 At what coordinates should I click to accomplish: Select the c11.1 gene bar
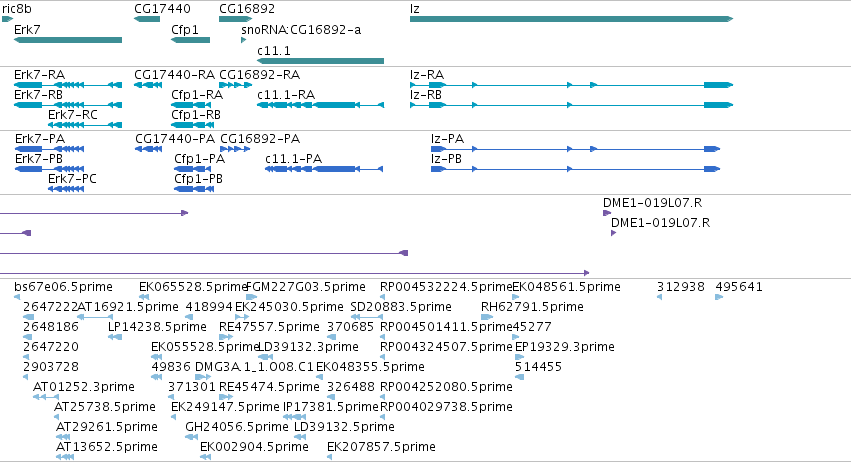(x=320, y=61)
